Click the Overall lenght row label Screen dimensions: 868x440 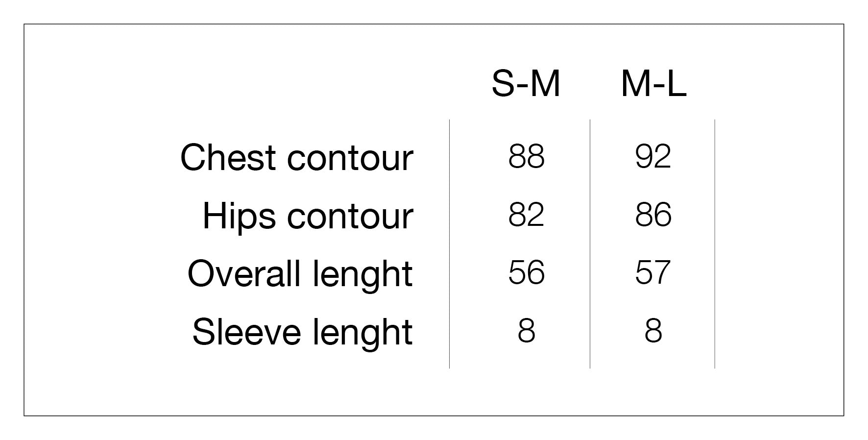[x=300, y=274]
